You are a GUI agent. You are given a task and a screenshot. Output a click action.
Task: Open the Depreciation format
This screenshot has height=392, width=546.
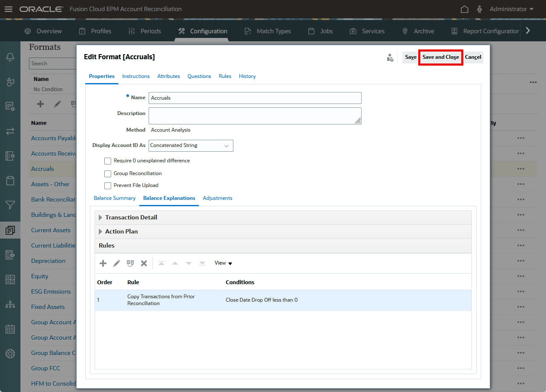tap(48, 261)
